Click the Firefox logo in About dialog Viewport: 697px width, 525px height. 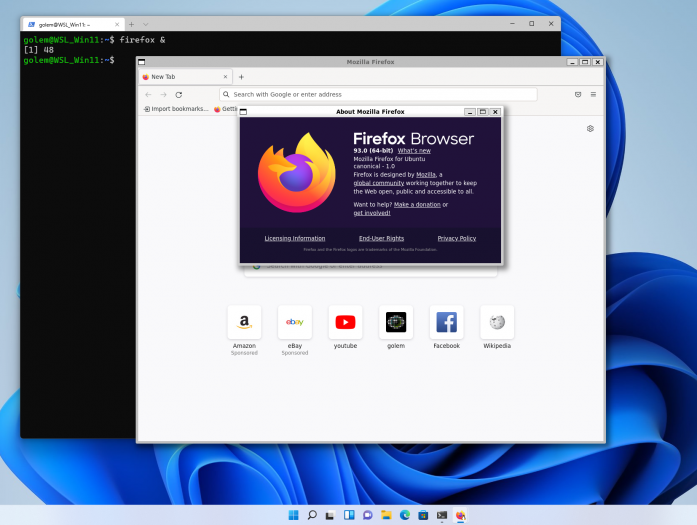coord(296,172)
